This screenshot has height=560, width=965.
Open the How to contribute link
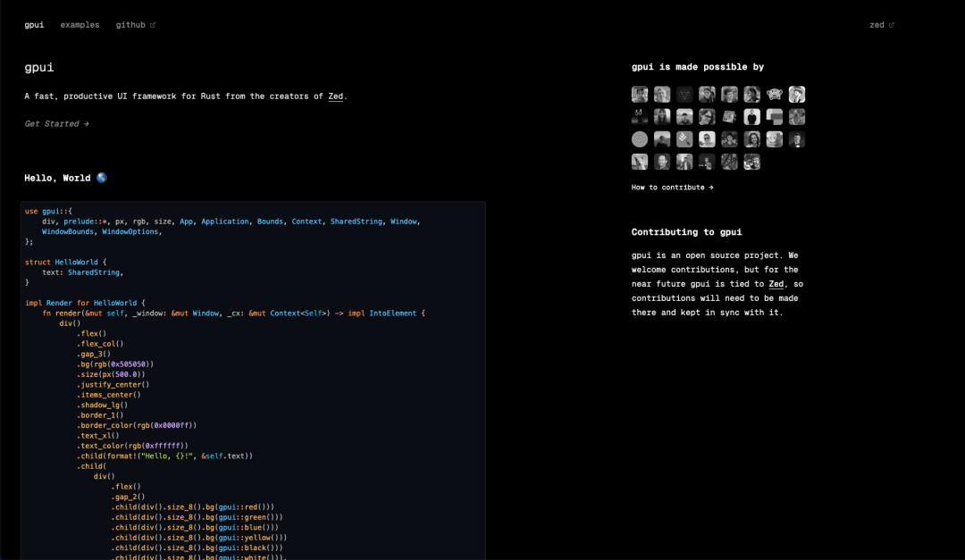pyautogui.click(x=672, y=187)
